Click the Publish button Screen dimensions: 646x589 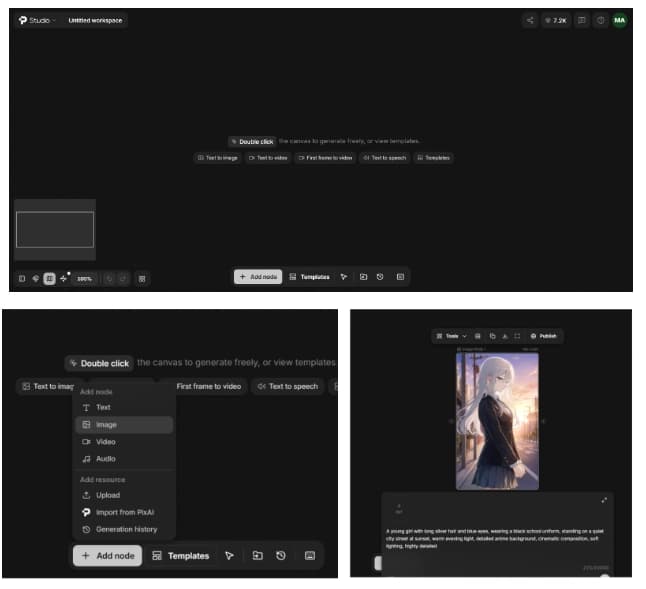click(x=544, y=336)
